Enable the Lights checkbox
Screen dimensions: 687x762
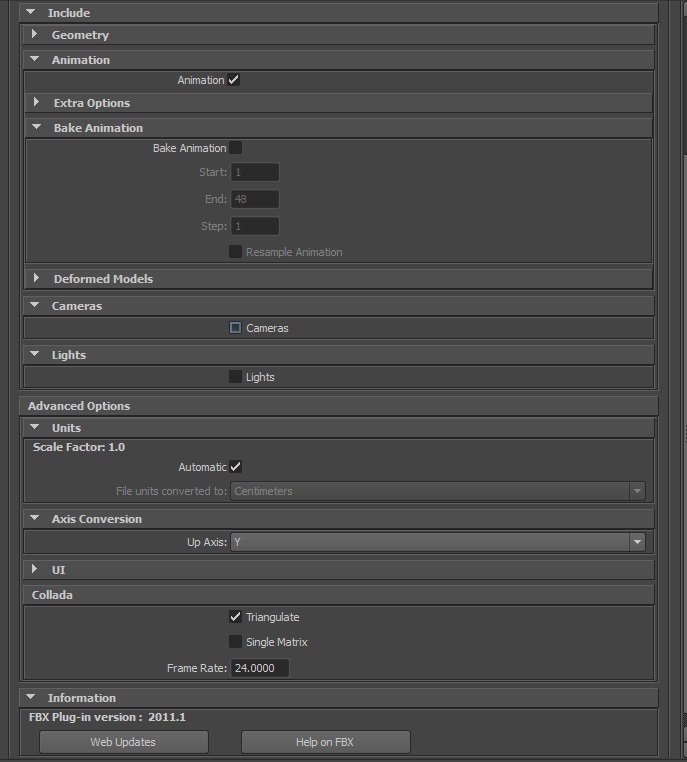tap(235, 377)
